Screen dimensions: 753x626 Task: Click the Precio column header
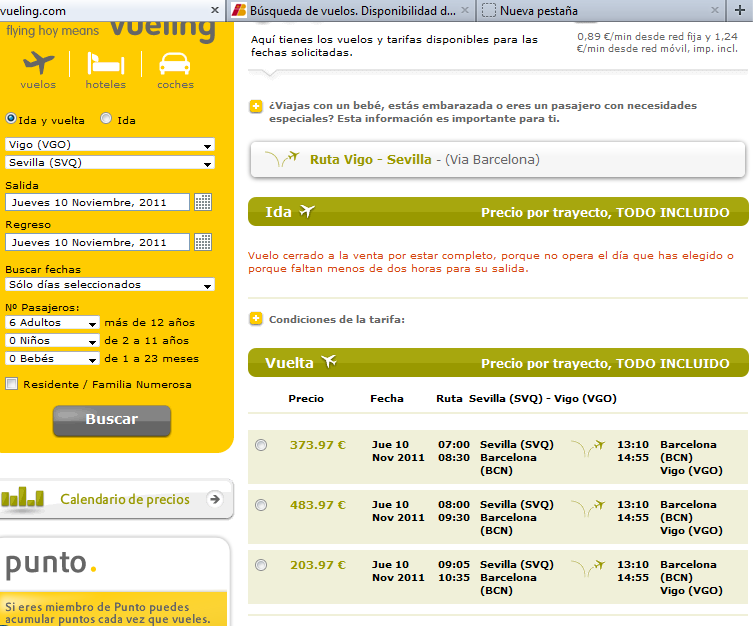tap(306, 398)
